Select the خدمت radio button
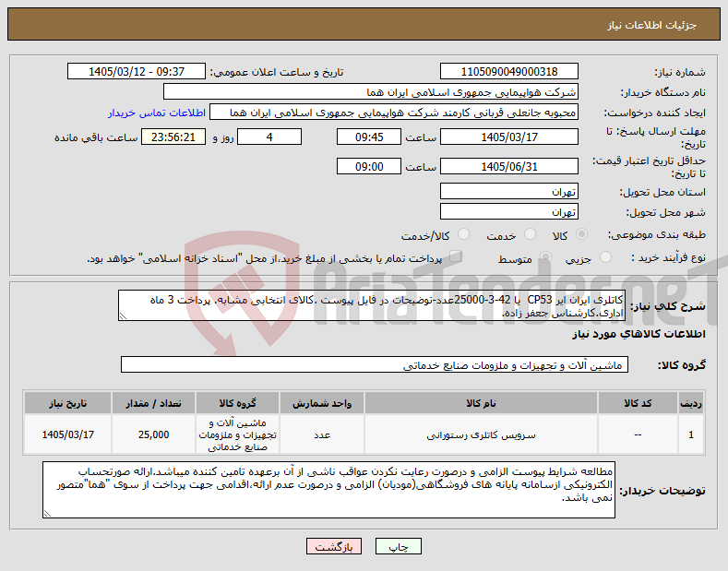This screenshot has height=571, width=728. 530,234
